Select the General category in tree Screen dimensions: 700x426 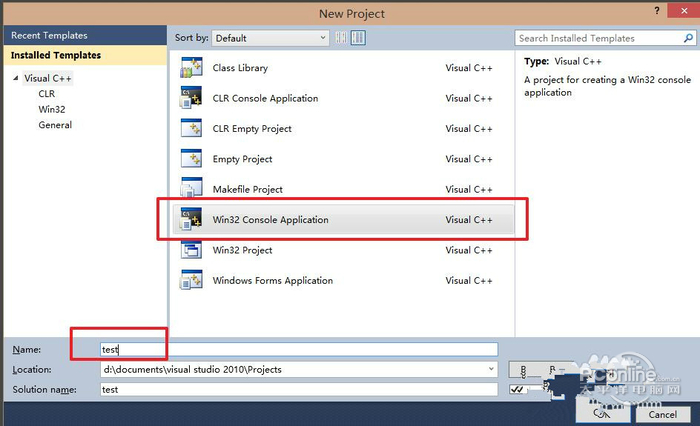[55, 125]
